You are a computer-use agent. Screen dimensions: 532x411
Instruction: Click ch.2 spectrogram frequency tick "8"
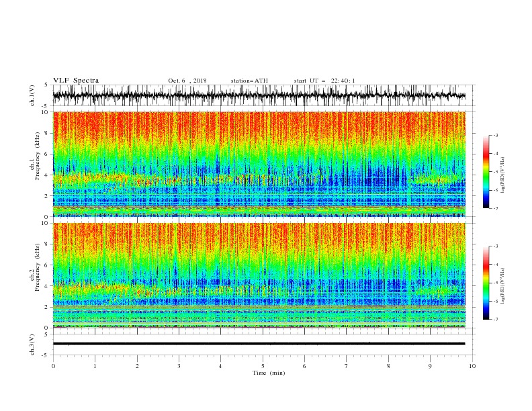(x=47, y=244)
